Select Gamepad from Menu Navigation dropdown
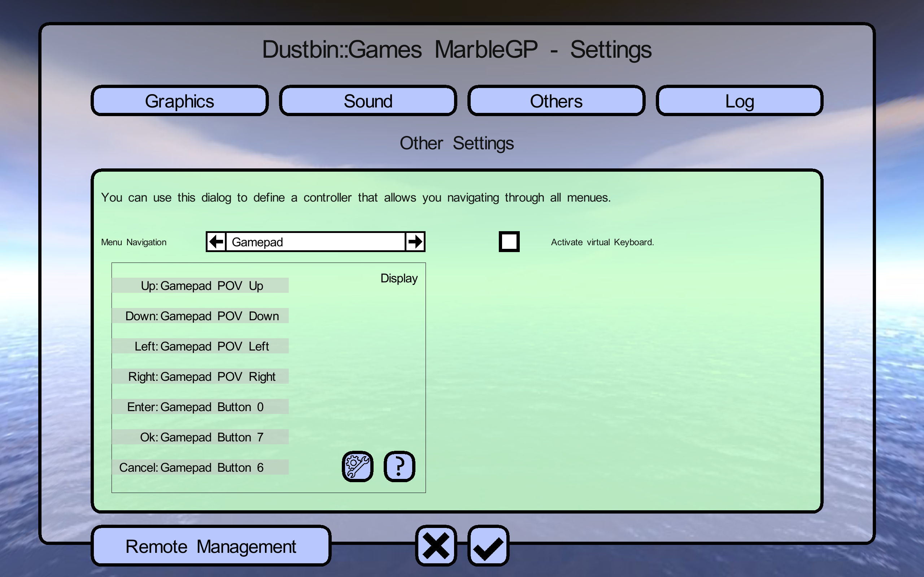924x577 pixels. [316, 241]
